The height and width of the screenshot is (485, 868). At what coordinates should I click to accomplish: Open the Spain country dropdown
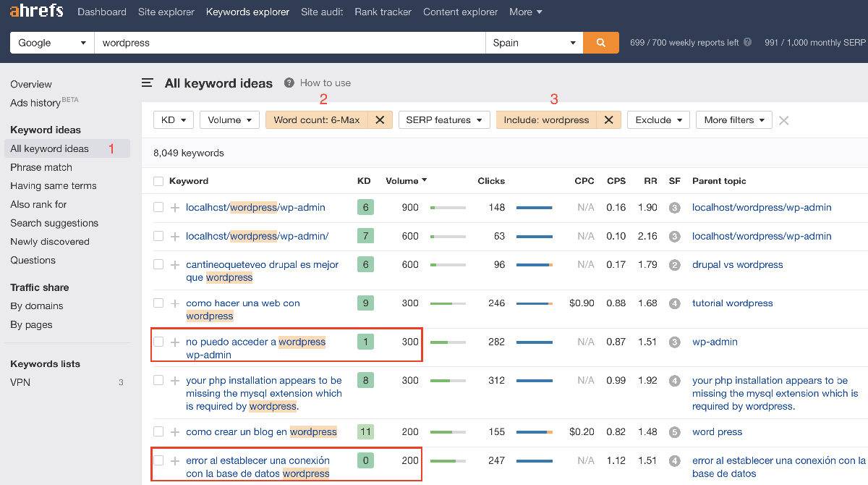pyautogui.click(x=534, y=43)
